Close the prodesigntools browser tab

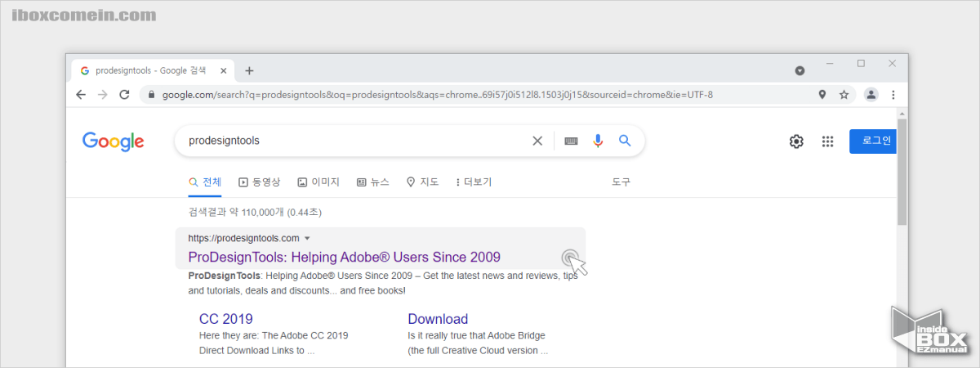(225, 70)
